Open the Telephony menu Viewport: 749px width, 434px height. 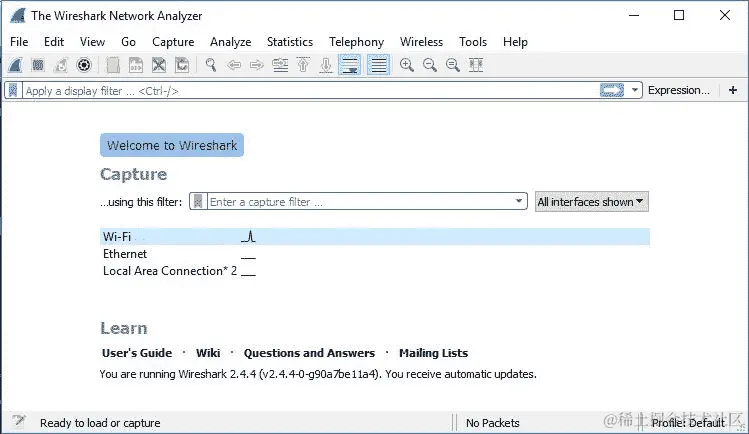[356, 42]
